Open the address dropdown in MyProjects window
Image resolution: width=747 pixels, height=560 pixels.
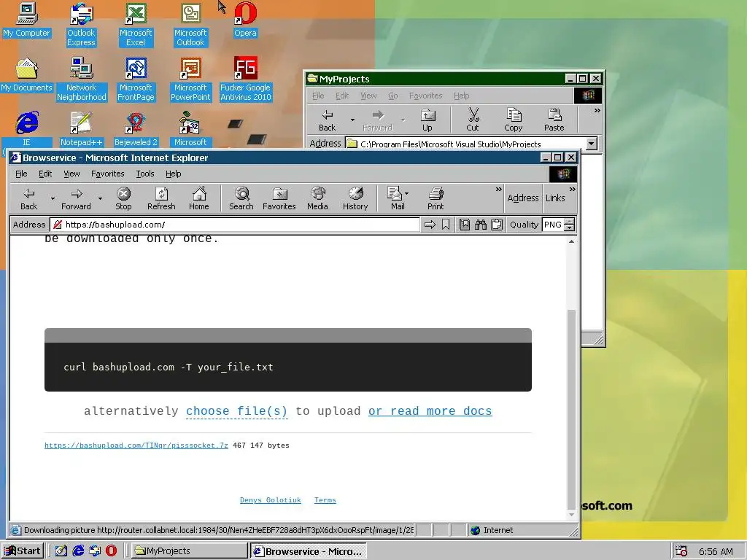coord(591,144)
